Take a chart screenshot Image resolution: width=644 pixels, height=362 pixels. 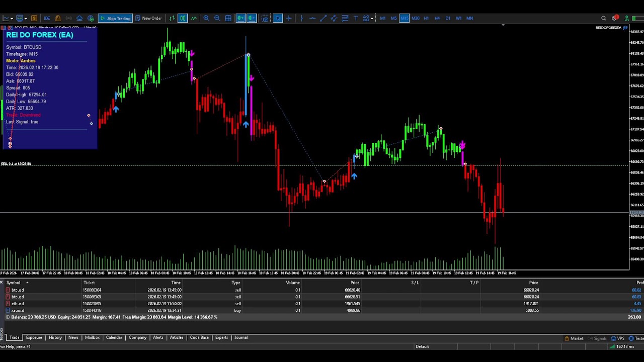[265, 18]
